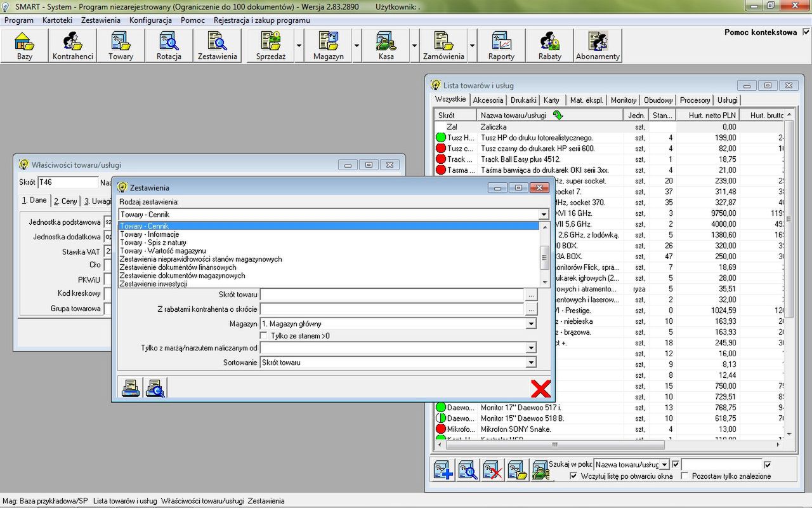Screen dimensions: 812x508
Task: Switch to the Monitory tab
Action: coord(624,100)
